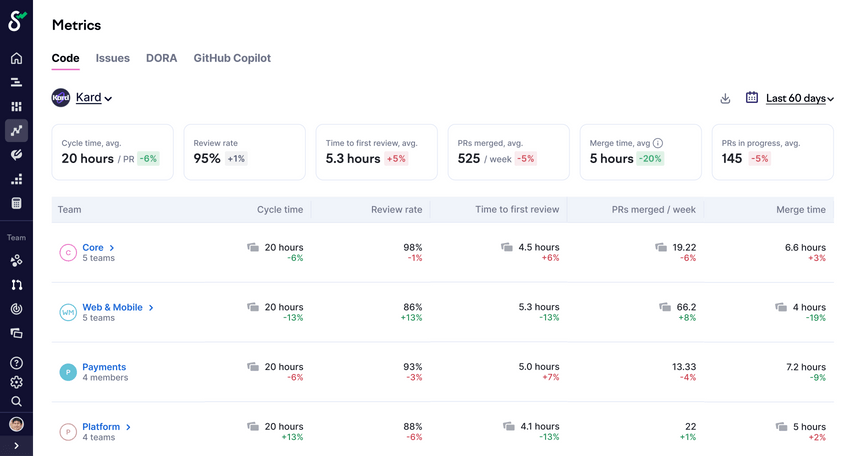Select the Merge time avg 5 hours card
This screenshot has width=868, height=456.
pos(640,152)
